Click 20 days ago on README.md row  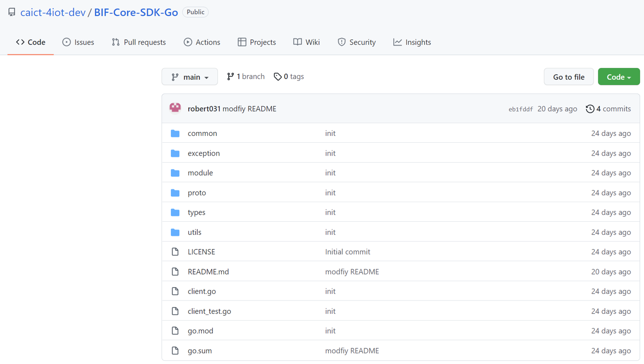click(x=611, y=272)
